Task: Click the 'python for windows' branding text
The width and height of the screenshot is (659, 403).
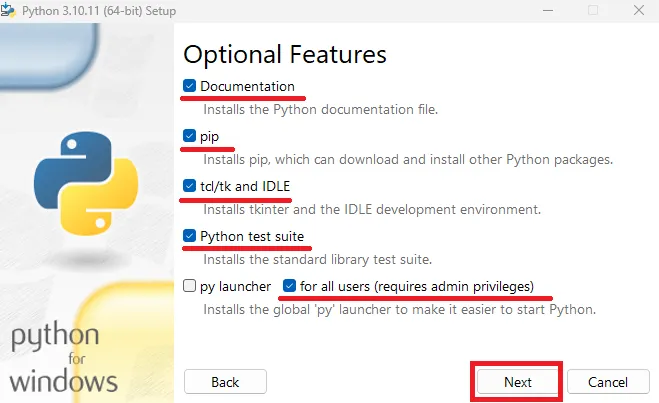Action: click(x=62, y=358)
